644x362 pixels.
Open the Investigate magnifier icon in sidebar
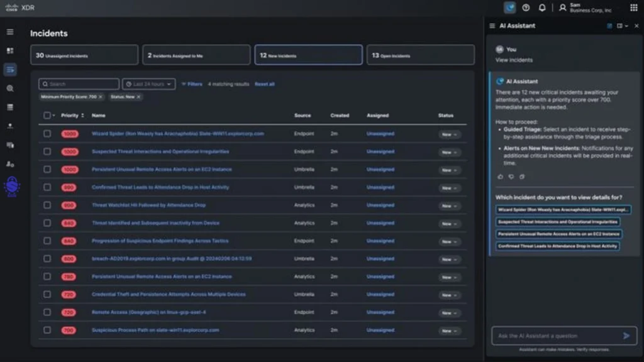coord(10,89)
